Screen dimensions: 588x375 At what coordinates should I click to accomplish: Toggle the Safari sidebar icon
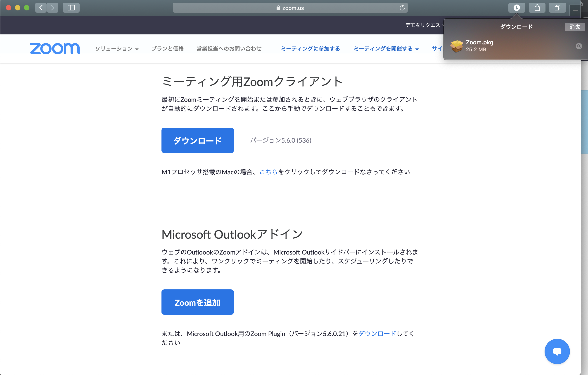tap(71, 8)
